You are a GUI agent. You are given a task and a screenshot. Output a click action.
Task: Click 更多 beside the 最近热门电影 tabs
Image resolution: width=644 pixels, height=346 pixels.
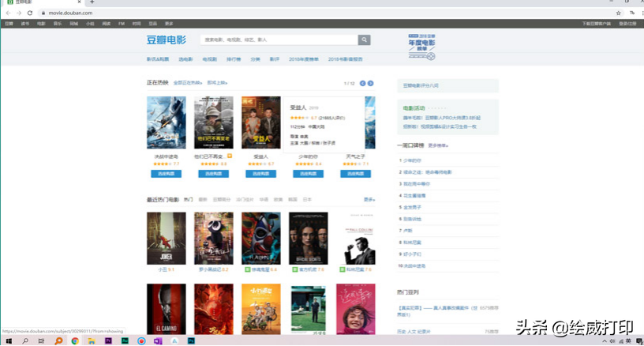[369, 200]
